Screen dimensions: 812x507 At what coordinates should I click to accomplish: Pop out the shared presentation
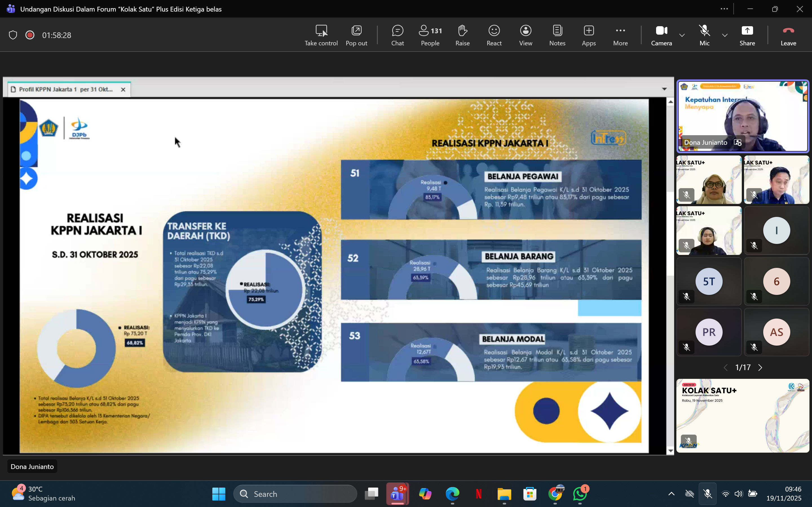[356, 35]
